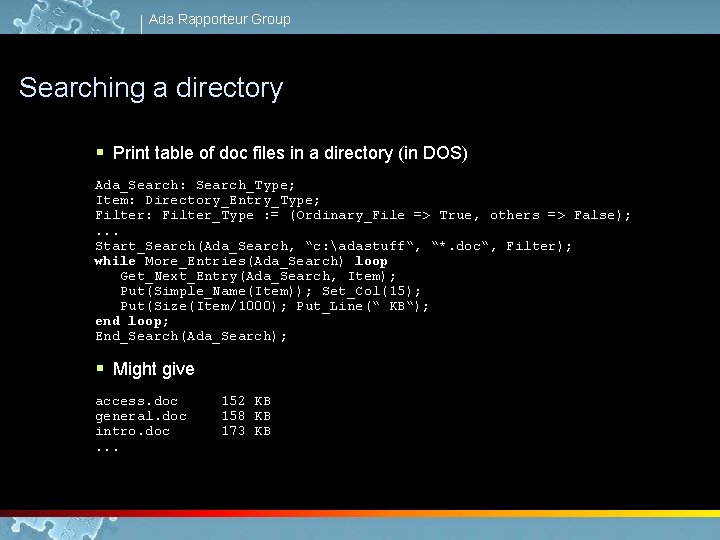720x540 pixels.
Task: Click the 'Get_Next_Entry(Ada_Search, Item);' line
Action: pyautogui.click(x=258, y=276)
